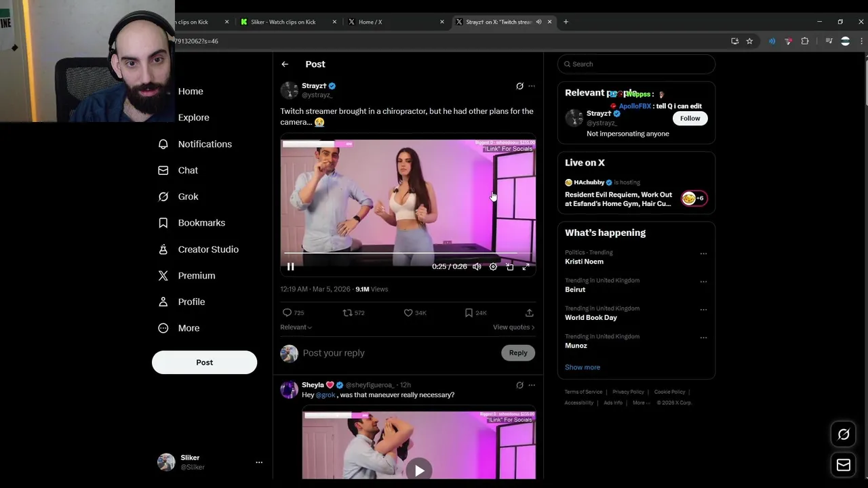Viewport: 868px width, 488px height.
Task: Pause the video in Strayz's post
Action: click(x=290, y=267)
